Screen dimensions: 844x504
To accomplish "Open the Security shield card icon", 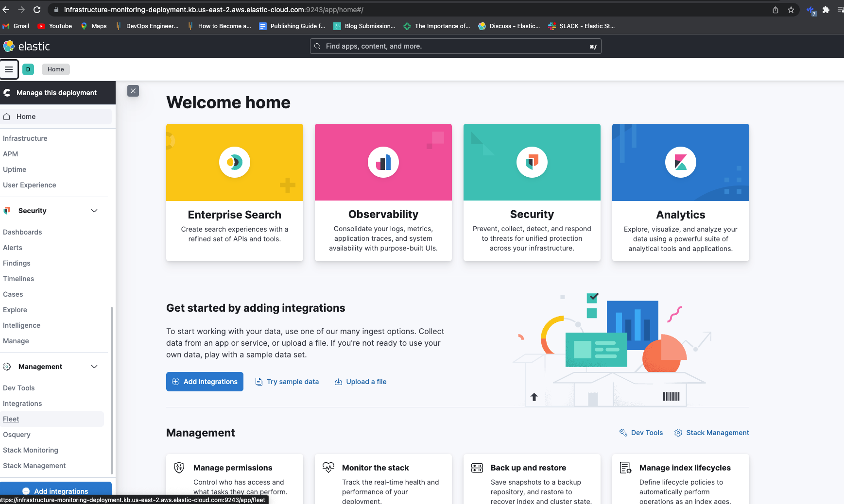I will (532, 162).
